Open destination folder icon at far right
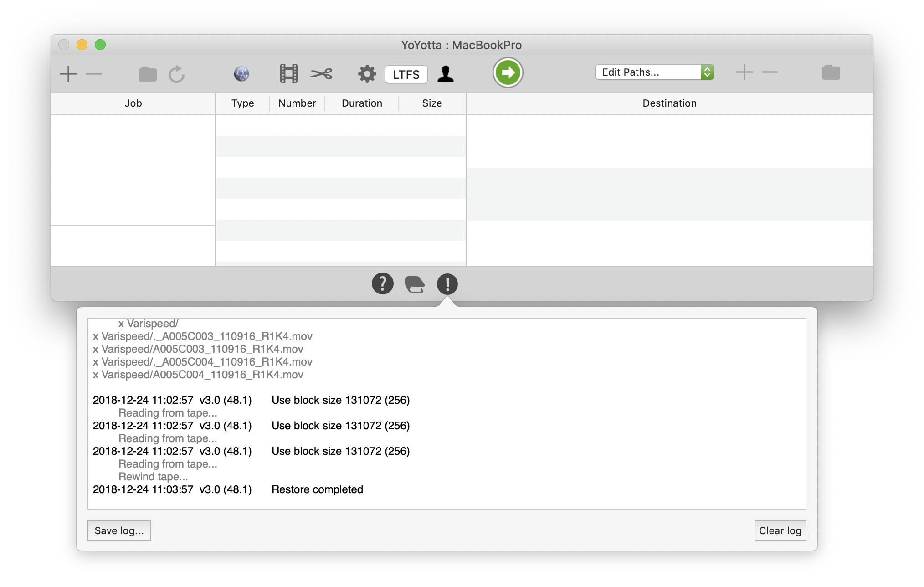This screenshot has width=924, height=587. tap(831, 72)
